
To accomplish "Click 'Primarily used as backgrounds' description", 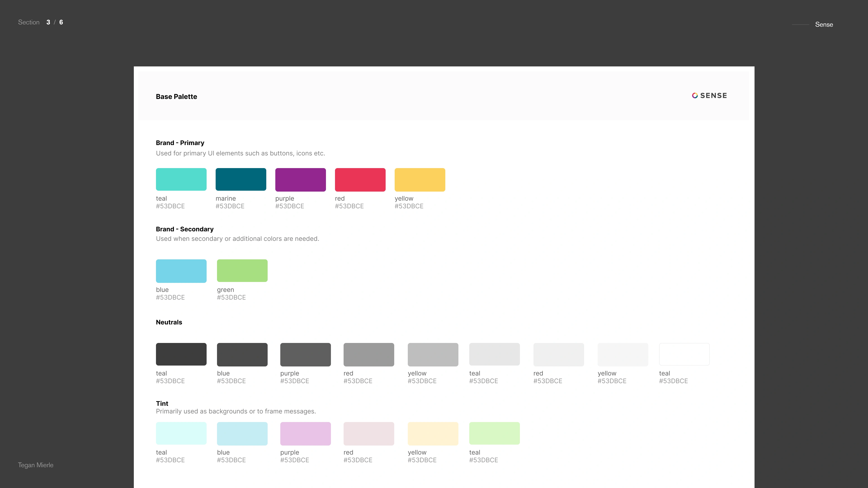I will tap(236, 411).
